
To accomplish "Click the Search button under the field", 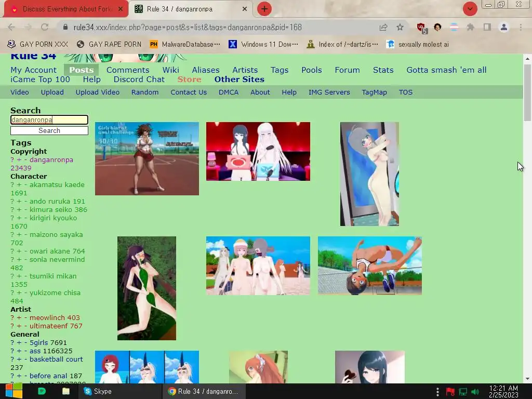I will (x=49, y=130).
